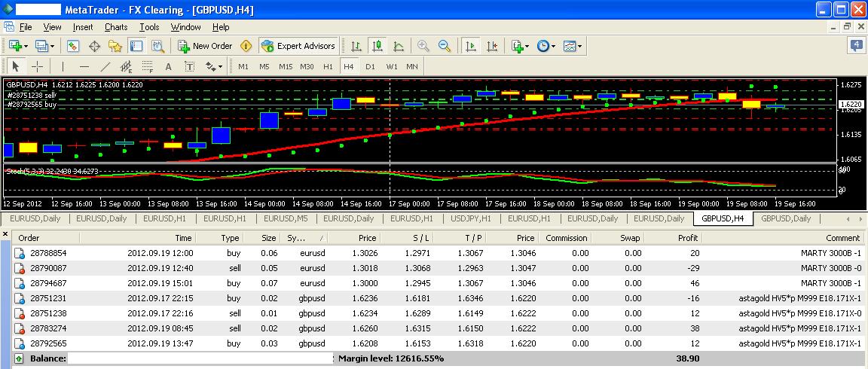
Task: Switch chart to M1 timeframe
Action: click(243, 67)
